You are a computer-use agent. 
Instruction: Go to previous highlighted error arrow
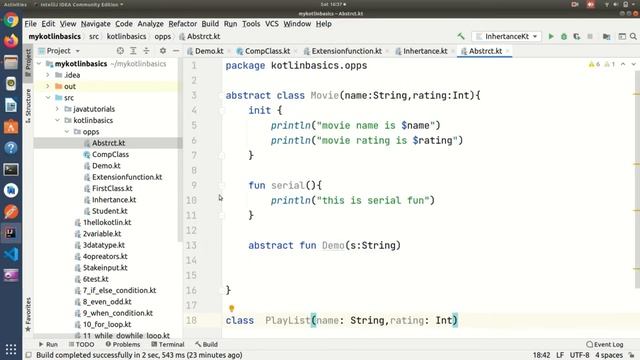pyautogui.click(x=623, y=64)
